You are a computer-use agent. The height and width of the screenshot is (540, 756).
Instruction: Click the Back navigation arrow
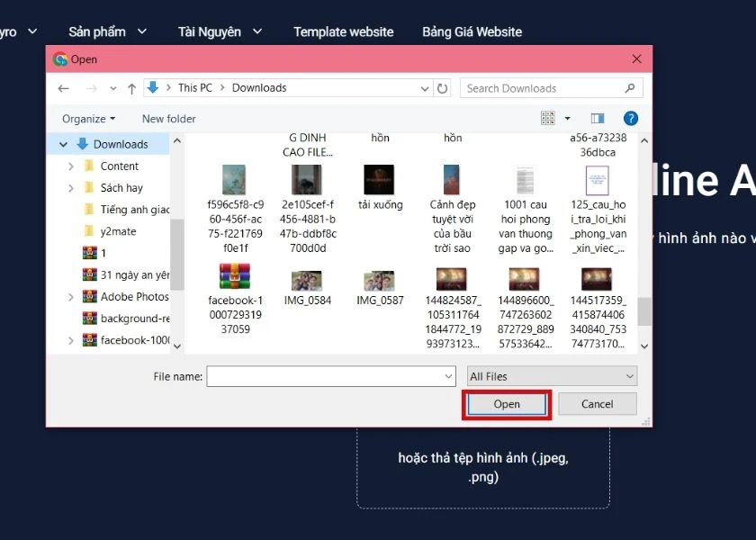coord(63,89)
